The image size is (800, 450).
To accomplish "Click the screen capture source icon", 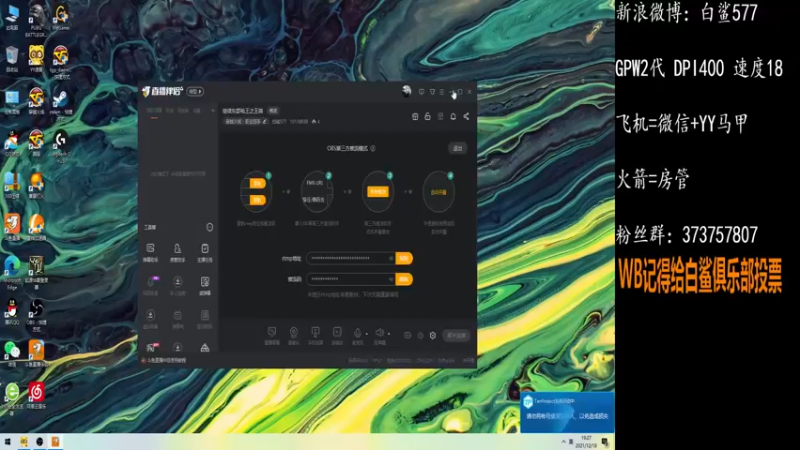I will (272, 335).
